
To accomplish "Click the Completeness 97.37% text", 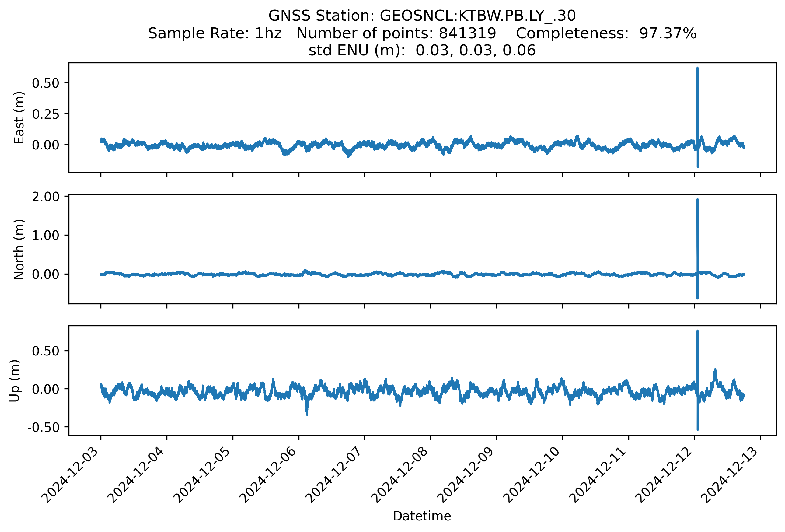I will [x=606, y=33].
